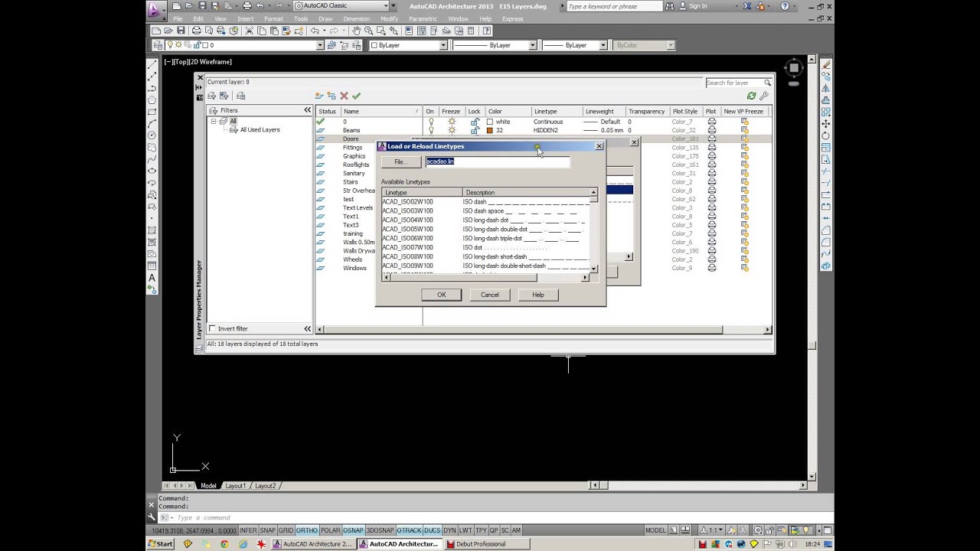
Task: Toggle Invert filter checkbox
Action: tap(213, 328)
